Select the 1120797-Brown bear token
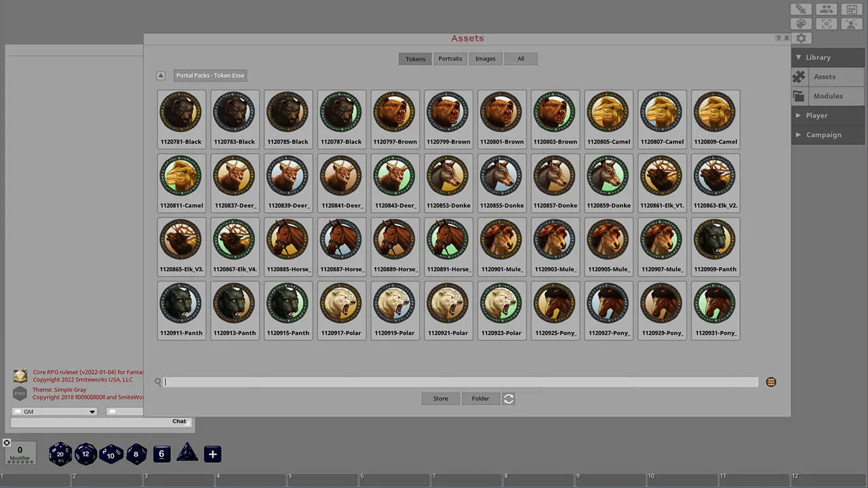 pyautogui.click(x=395, y=119)
